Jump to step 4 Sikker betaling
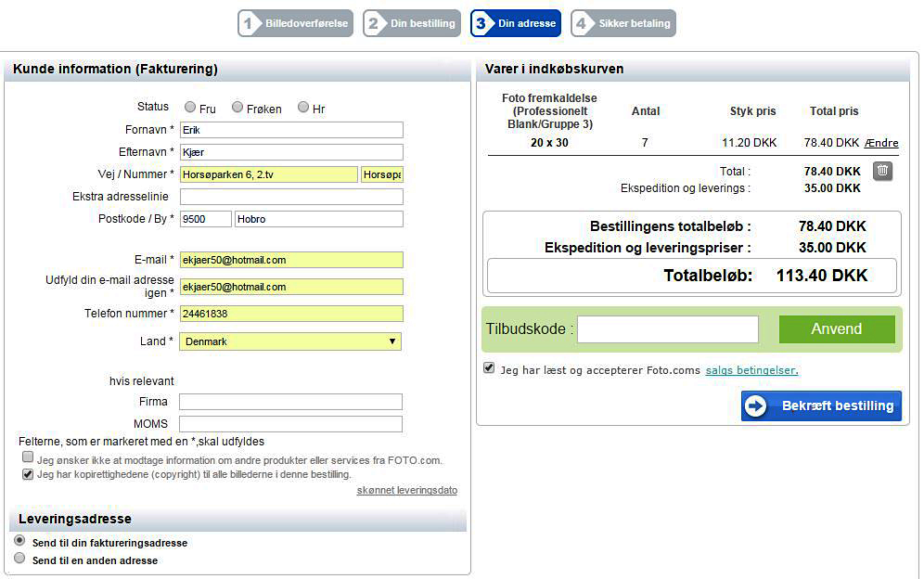This screenshot has width=924, height=579. pyautogui.click(x=623, y=23)
